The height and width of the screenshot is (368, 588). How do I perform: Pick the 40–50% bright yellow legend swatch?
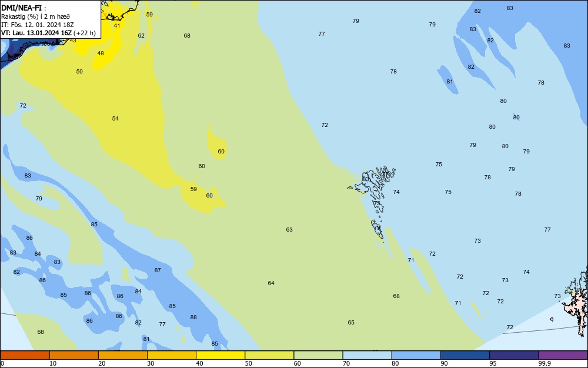click(220, 355)
